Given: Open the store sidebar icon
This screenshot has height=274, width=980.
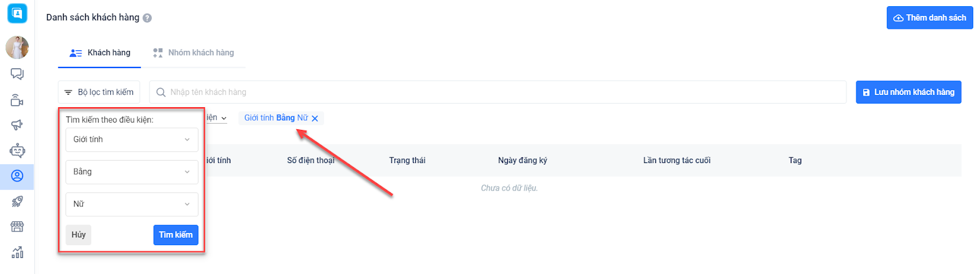Looking at the screenshot, I should (17, 227).
